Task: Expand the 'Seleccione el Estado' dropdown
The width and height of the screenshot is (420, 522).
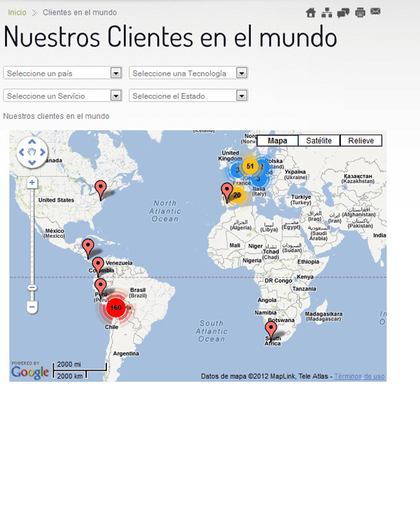Action: click(188, 96)
